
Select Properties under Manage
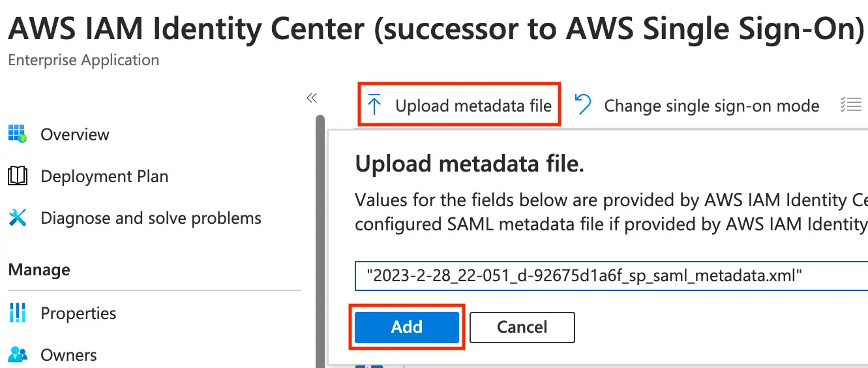pos(78,313)
